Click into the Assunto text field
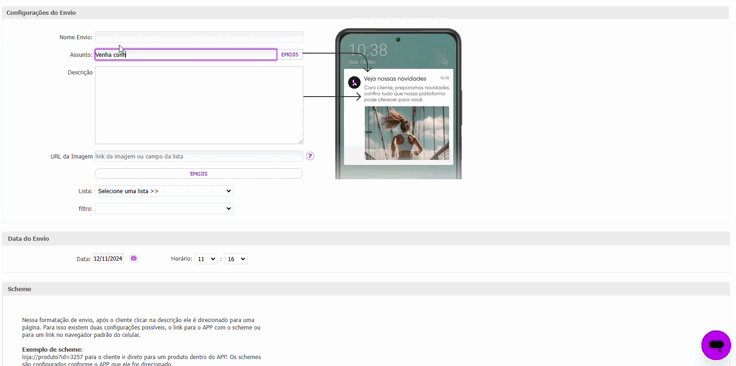Viewport: 736px width, 366px height. click(186, 55)
